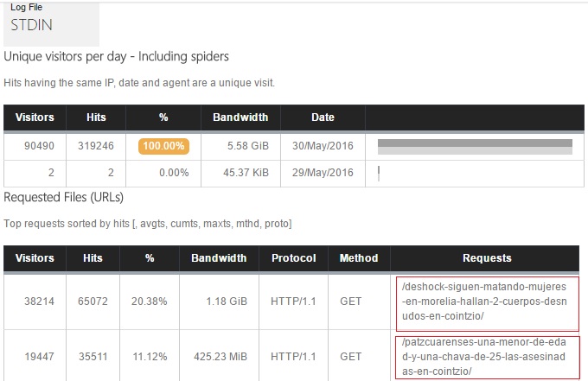Viewport: 588px width, 381px height.
Task: Click the 5.58 GiB bandwidth cell
Action: pyautogui.click(x=246, y=146)
